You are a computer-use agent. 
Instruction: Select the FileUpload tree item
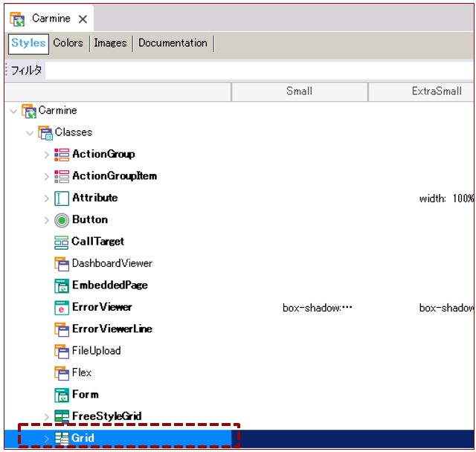pyautogui.click(x=96, y=351)
